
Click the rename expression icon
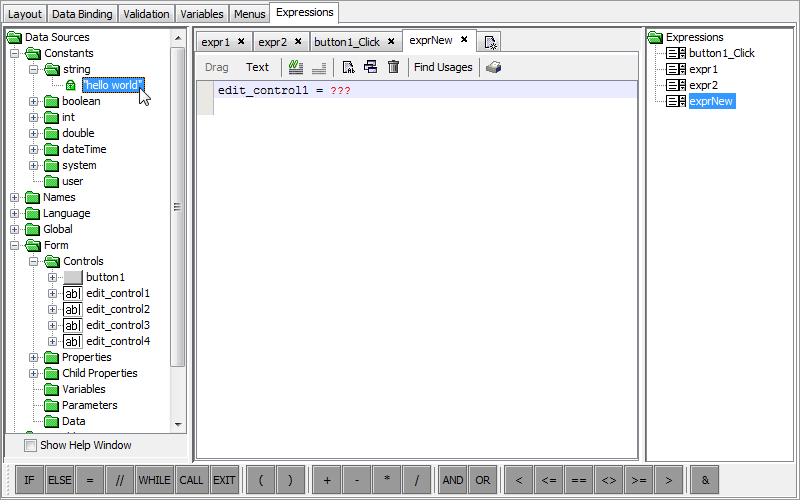click(x=348, y=67)
